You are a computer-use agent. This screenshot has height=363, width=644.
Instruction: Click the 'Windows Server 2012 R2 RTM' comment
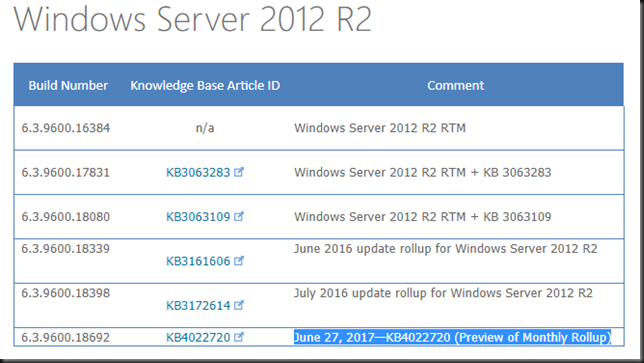[x=380, y=128]
